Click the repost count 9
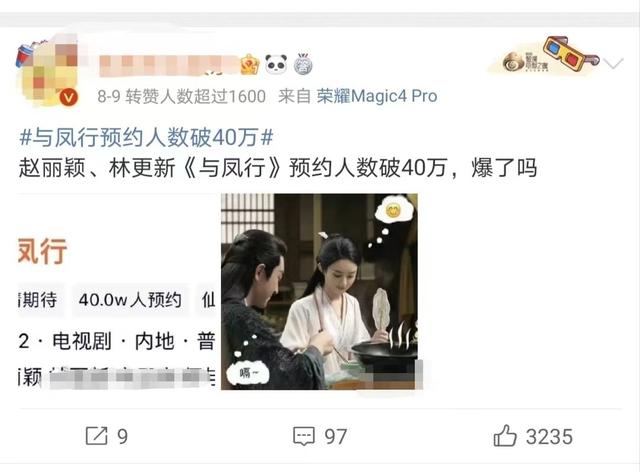The image size is (640, 472). [x=122, y=436]
